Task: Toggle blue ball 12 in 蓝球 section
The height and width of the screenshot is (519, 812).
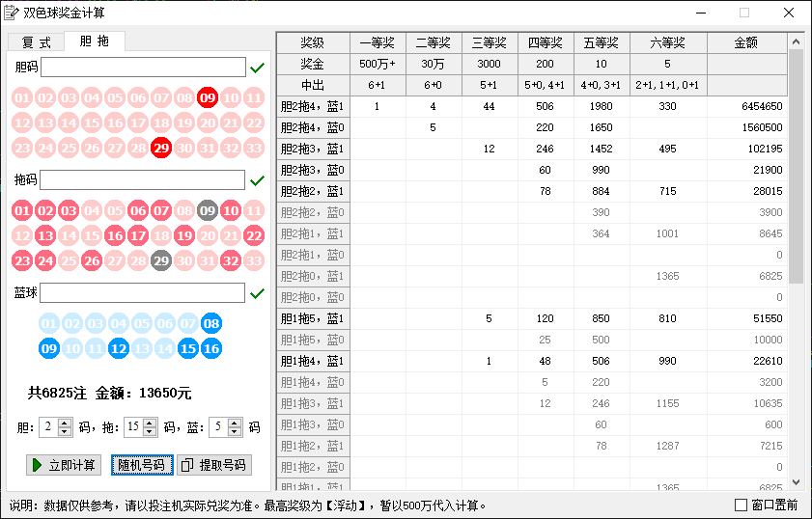Action: [x=119, y=348]
